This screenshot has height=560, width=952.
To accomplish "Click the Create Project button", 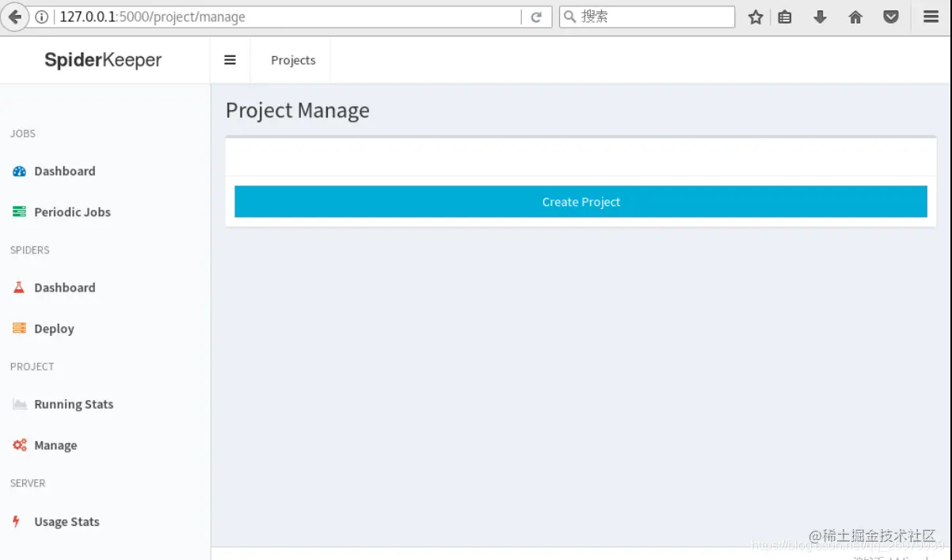I will 581,202.
